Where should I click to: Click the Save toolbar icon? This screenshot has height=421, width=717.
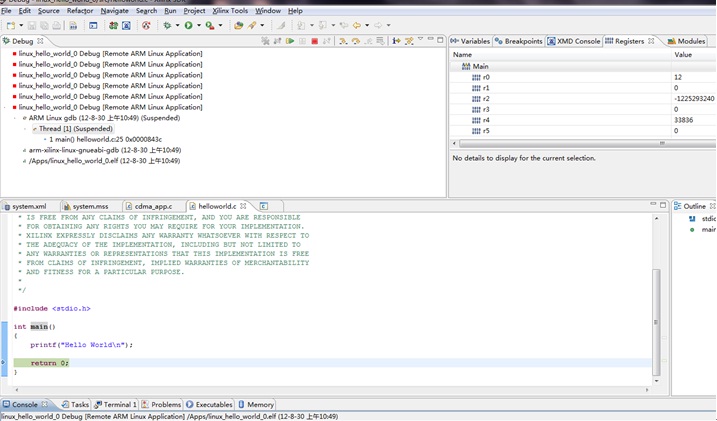tap(32, 26)
